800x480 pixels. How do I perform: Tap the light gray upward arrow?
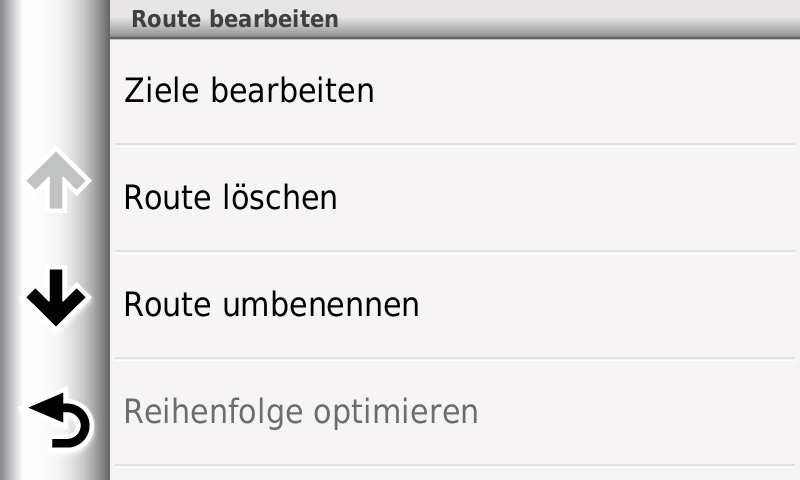[57, 180]
